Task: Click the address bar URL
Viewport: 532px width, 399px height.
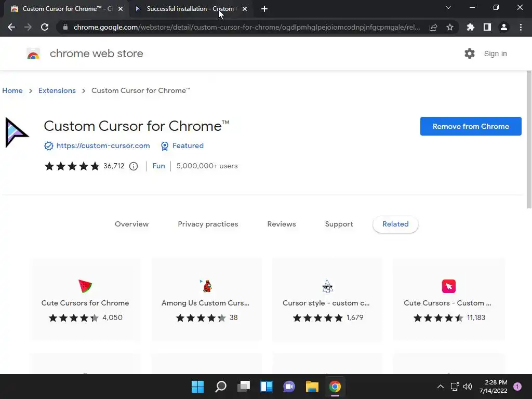Action: 247,27
